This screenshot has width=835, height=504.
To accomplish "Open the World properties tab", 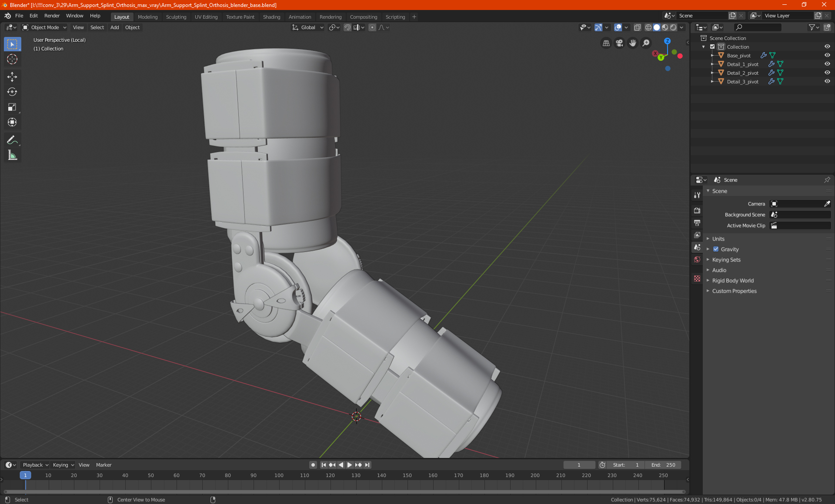I will point(697,259).
